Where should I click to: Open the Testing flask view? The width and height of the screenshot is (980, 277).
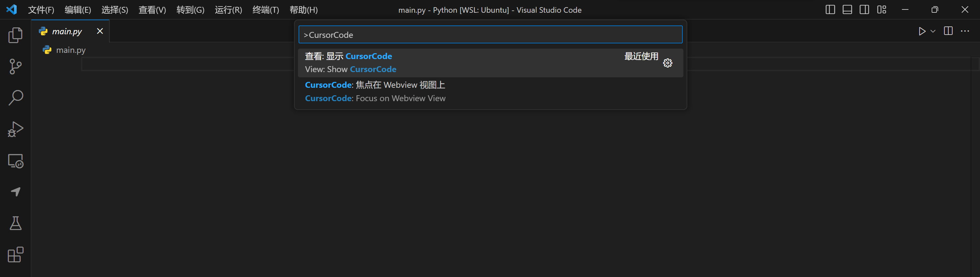[15, 223]
